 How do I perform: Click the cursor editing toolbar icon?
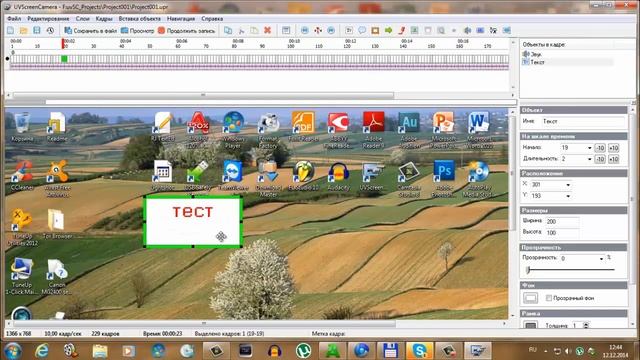tap(493, 31)
